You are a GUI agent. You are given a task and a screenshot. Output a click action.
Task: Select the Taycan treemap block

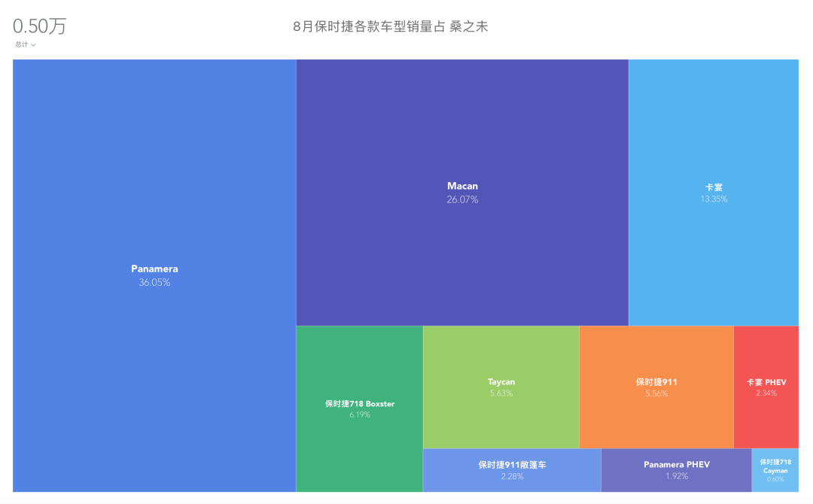tap(501, 387)
